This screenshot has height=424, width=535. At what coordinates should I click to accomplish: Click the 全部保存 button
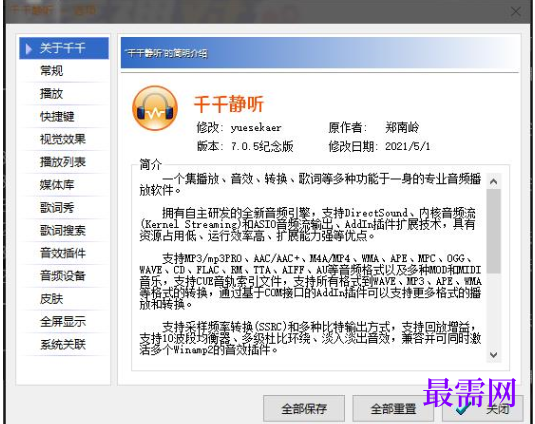click(x=304, y=408)
